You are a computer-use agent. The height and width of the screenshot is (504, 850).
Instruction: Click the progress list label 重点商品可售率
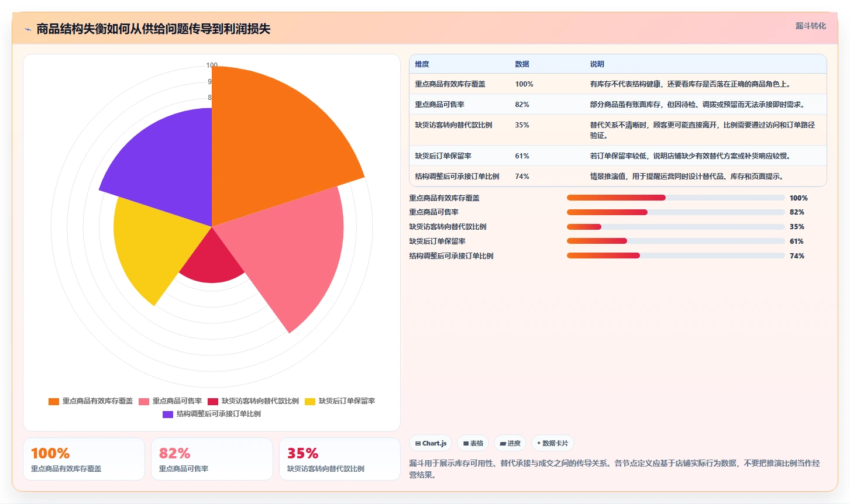click(433, 212)
